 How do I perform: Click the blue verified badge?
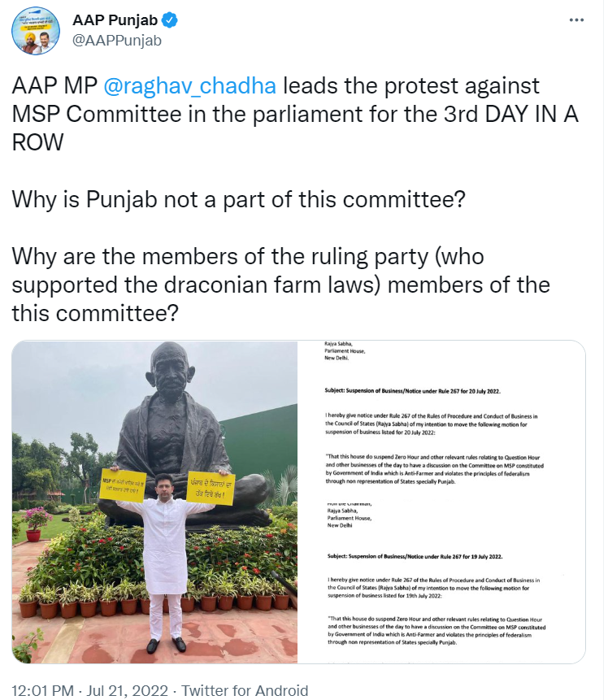coord(168,20)
